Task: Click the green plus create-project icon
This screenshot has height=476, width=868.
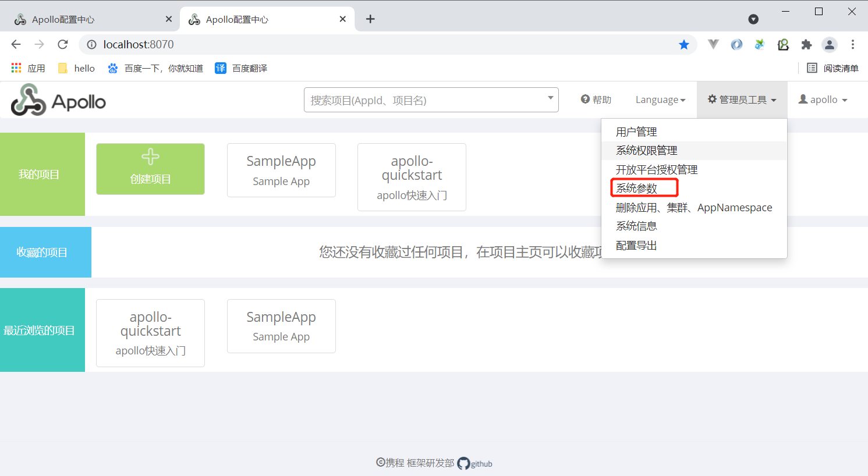Action: tap(150, 157)
